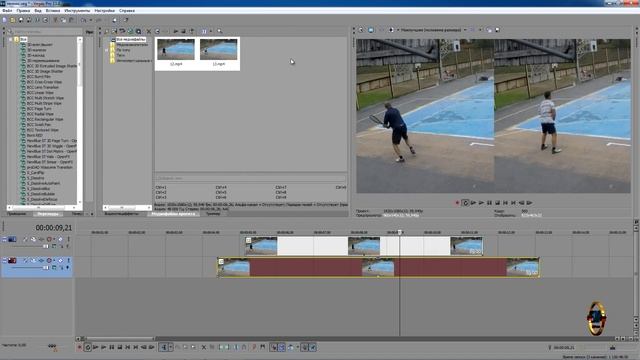Stop button in timeline transport bar
Viewport: 640px width, 360px height.
coord(120,347)
